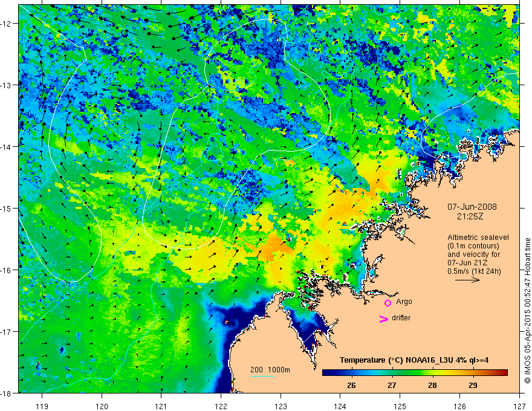
Task: Select the '21:25Z' time text
Action: 470,216
